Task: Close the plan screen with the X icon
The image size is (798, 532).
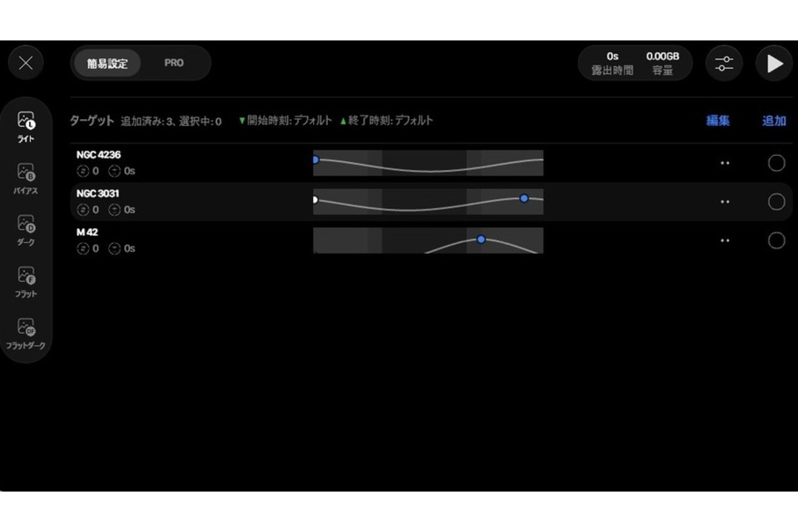Action: [26, 63]
